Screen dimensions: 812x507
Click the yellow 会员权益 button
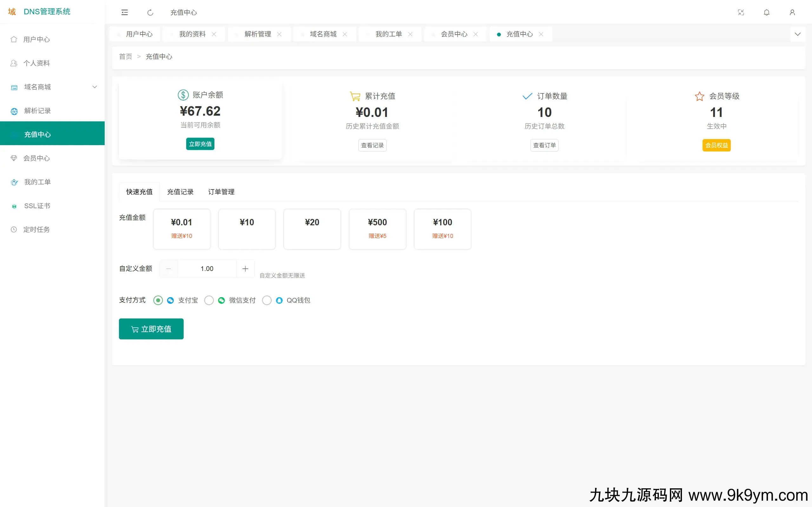click(x=717, y=145)
